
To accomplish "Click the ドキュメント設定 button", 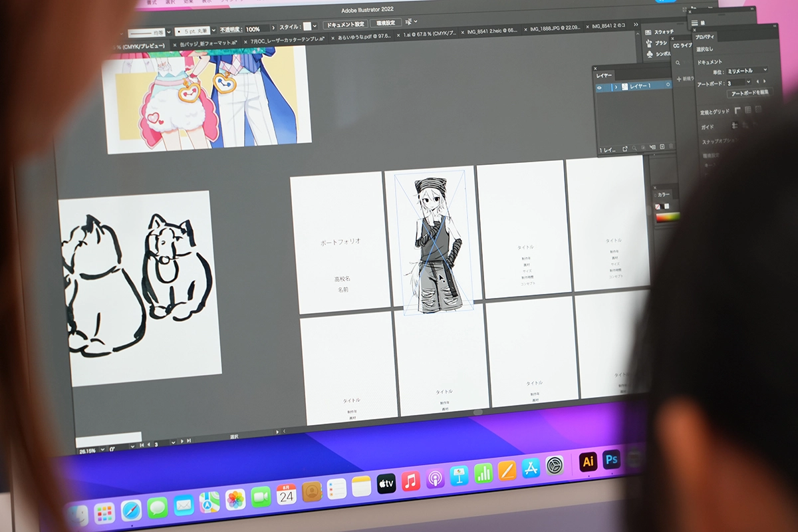I will [345, 25].
